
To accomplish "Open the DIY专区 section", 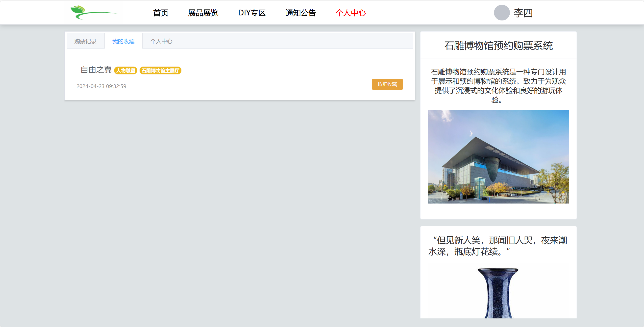I will tap(252, 13).
